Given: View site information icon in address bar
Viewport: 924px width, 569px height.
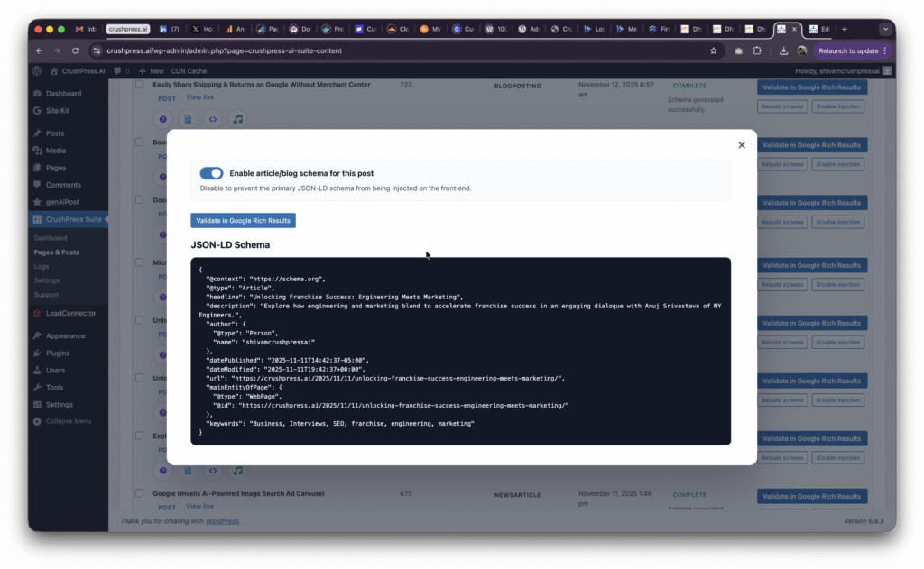Looking at the screenshot, I should 97,50.
